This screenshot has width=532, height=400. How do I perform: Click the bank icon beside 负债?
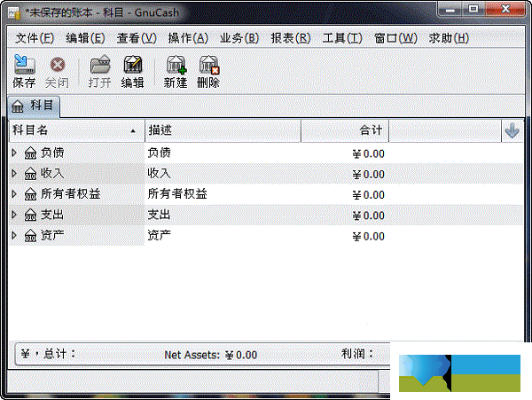coord(30,153)
